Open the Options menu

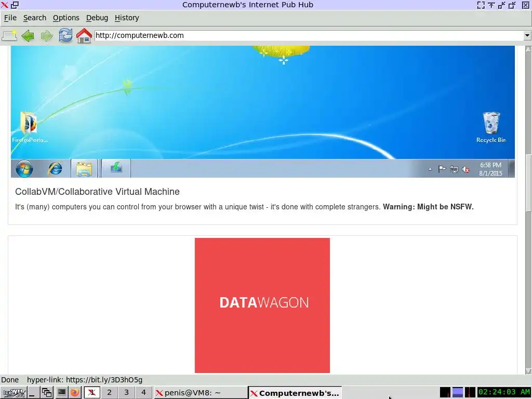coord(66,18)
